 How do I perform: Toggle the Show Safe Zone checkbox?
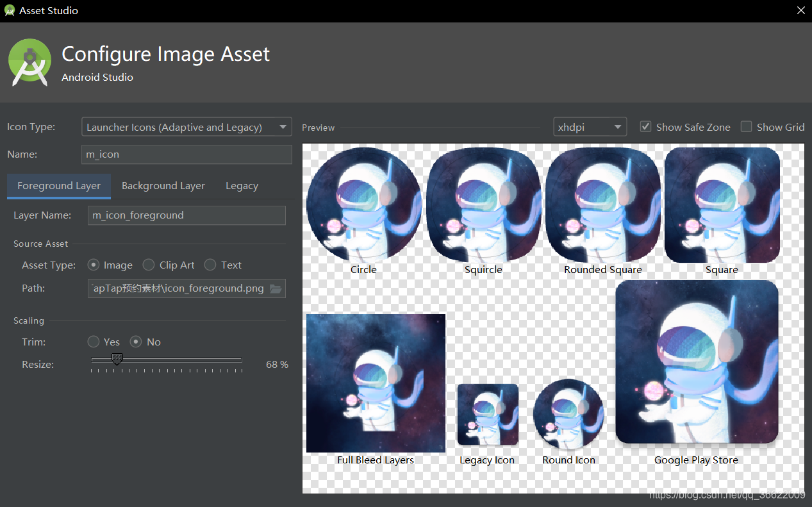(x=646, y=127)
